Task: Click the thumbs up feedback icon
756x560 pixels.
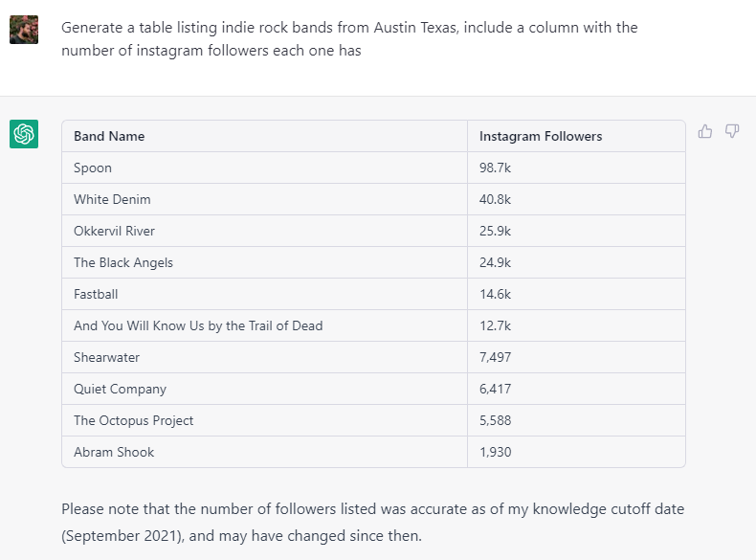Action: click(705, 131)
